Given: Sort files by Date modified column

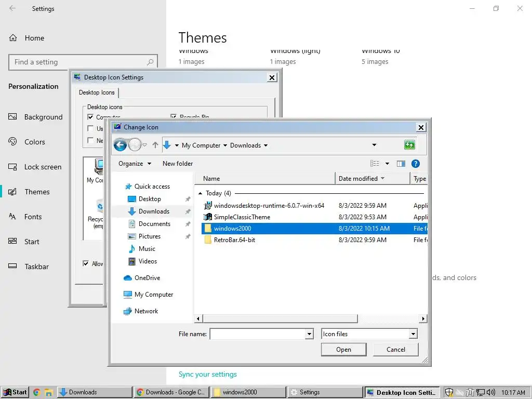Looking at the screenshot, I should pyautogui.click(x=373, y=179).
